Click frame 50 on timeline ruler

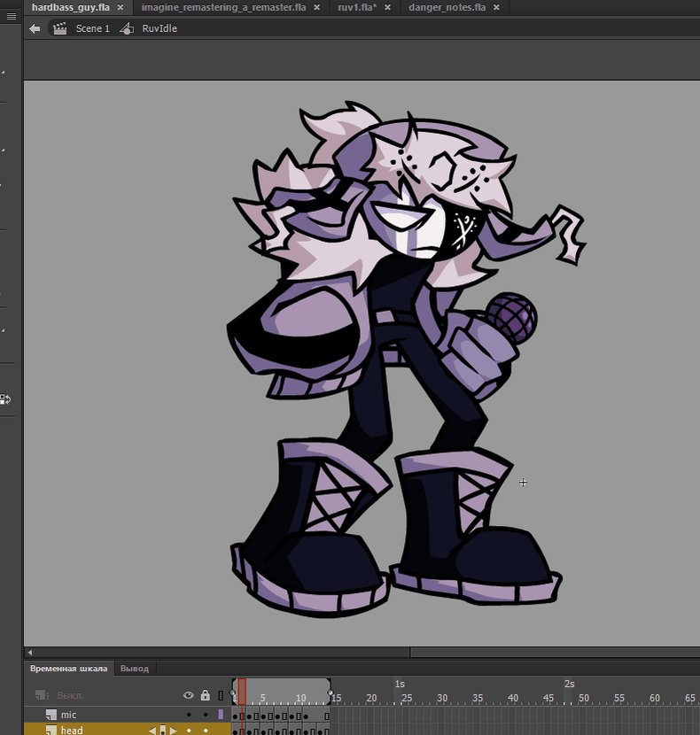click(x=584, y=698)
